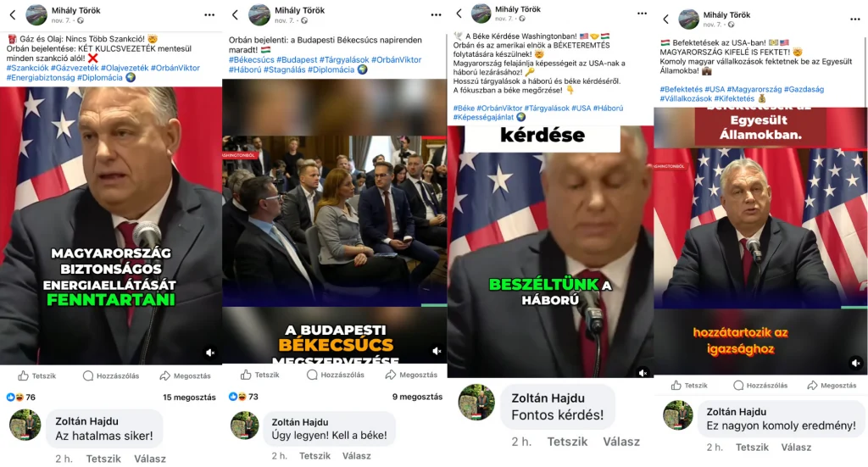View reactions count 76 on first post
868x467 pixels.
pos(21,397)
